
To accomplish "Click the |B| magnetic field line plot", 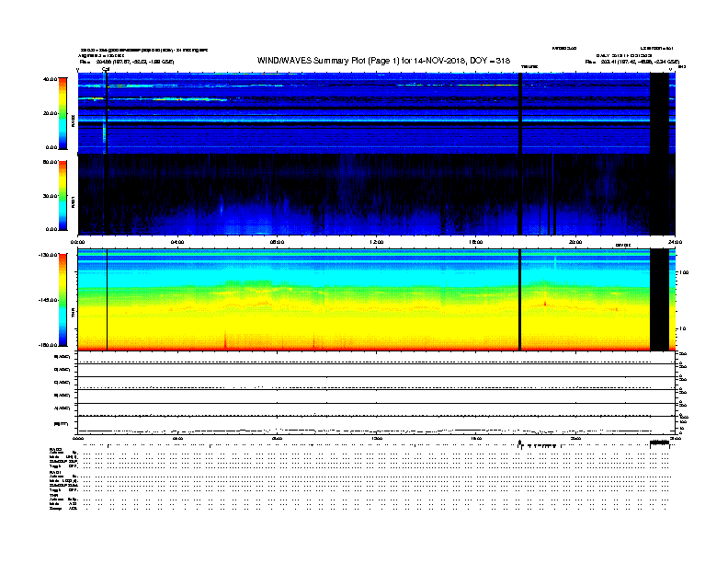I will click(377, 428).
